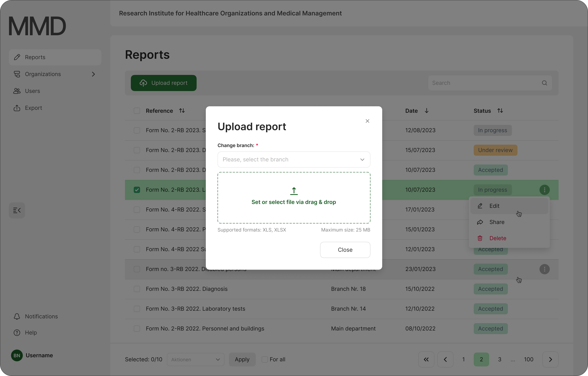Click the Apply button
588x376 pixels.
point(242,359)
